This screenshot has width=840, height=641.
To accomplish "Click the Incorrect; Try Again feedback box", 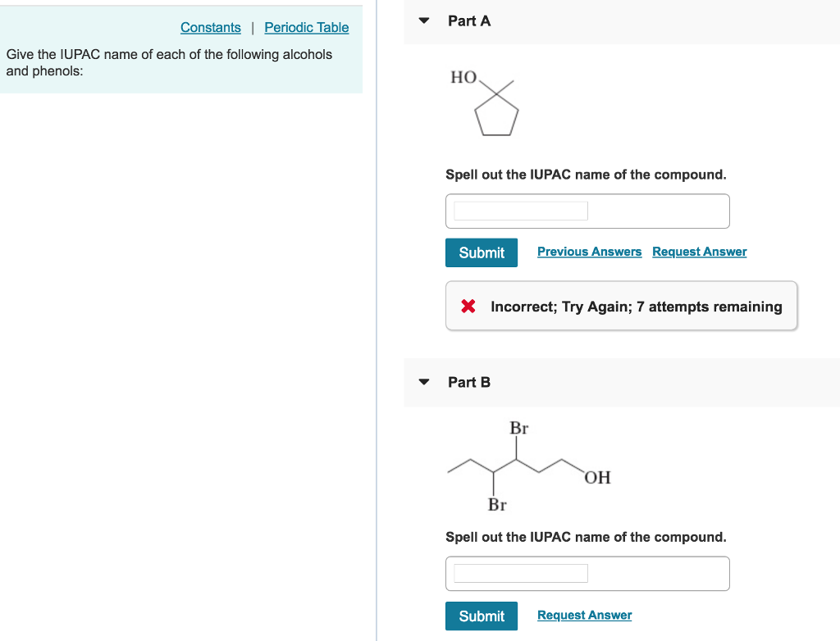I will coord(621,306).
